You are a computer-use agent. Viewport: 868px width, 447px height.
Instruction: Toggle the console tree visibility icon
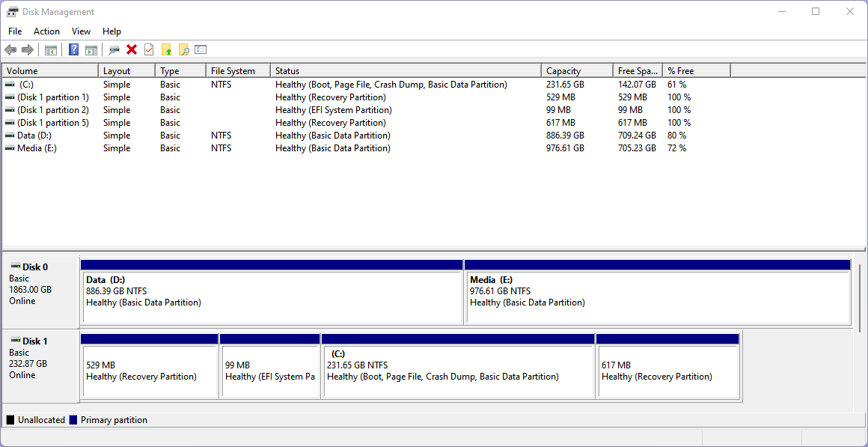pyautogui.click(x=50, y=49)
